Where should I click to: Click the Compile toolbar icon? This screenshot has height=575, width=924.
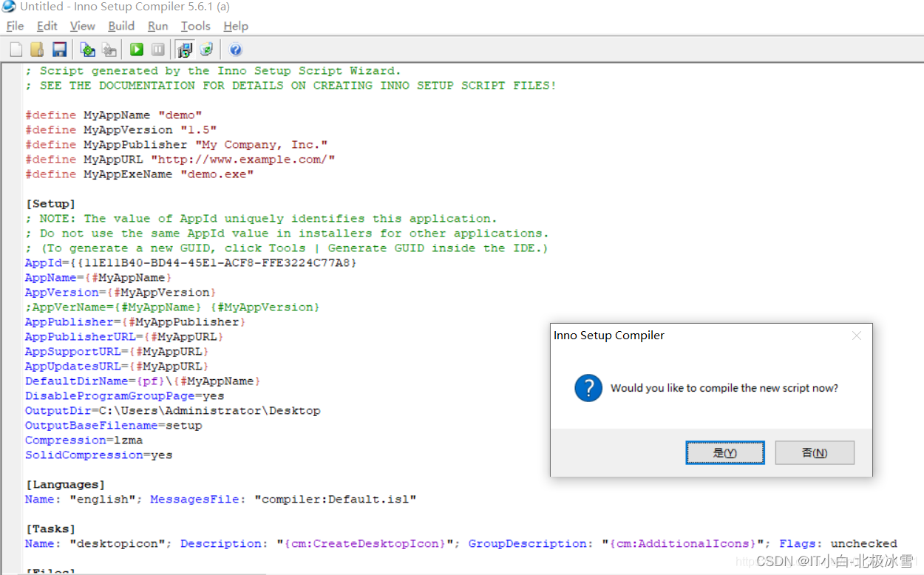(88, 50)
